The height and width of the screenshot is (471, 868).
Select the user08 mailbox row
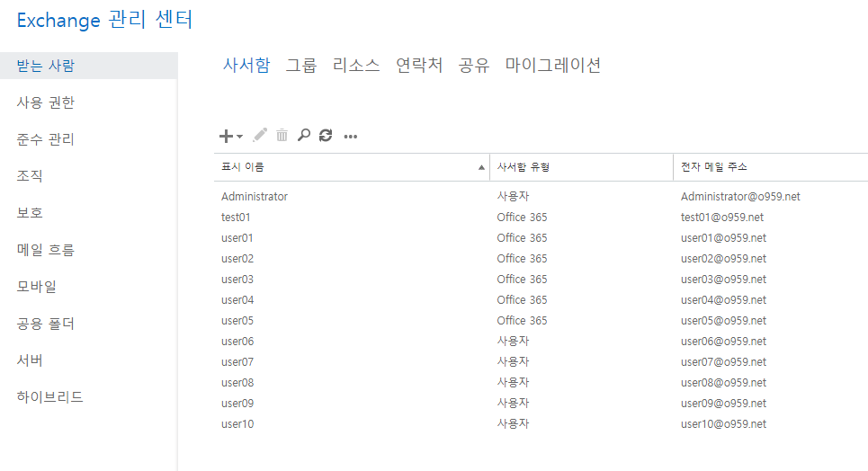541,382
